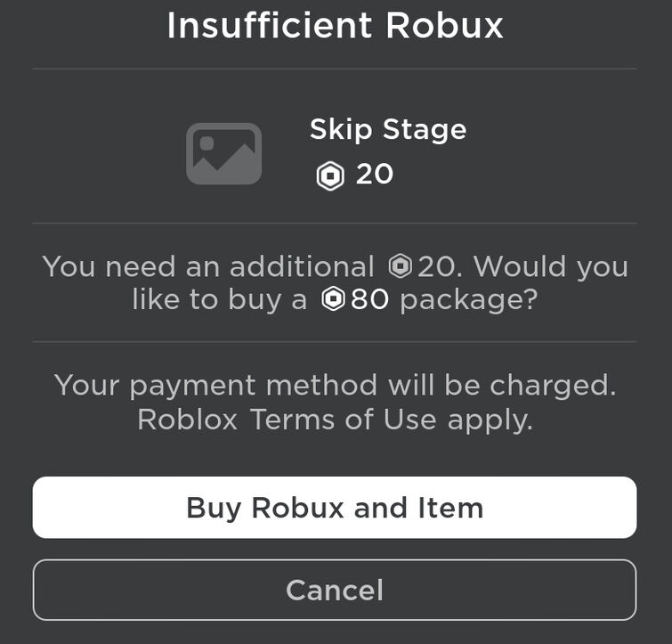Click the "Skip Stage" item name
Image resolution: width=672 pixels, height=644 pixels.
387,130
